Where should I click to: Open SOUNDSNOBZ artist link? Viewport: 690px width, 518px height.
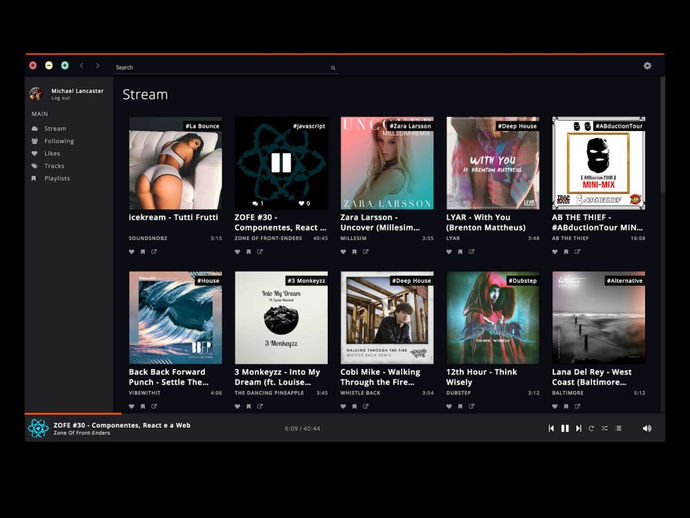click(148, 238)
